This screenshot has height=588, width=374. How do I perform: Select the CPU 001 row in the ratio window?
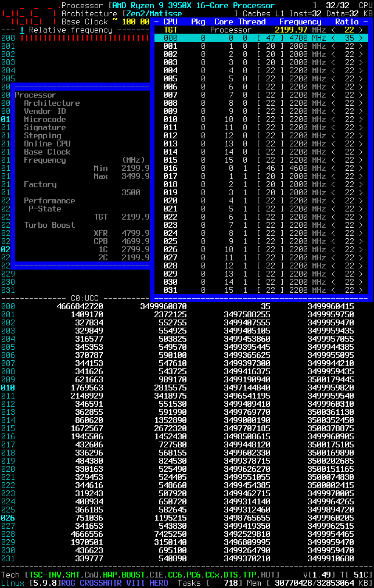pyautogui.click(x=261, y=46)
